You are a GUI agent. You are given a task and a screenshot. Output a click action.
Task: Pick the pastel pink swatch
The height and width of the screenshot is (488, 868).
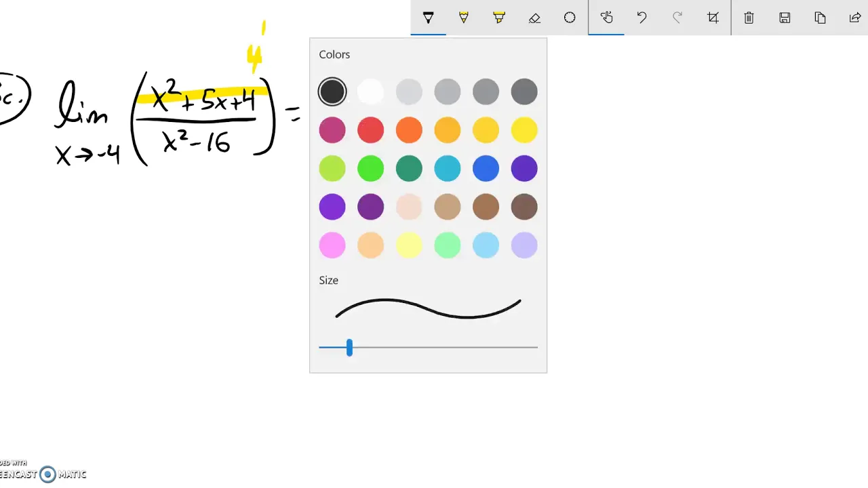click(x=332, y=245)
